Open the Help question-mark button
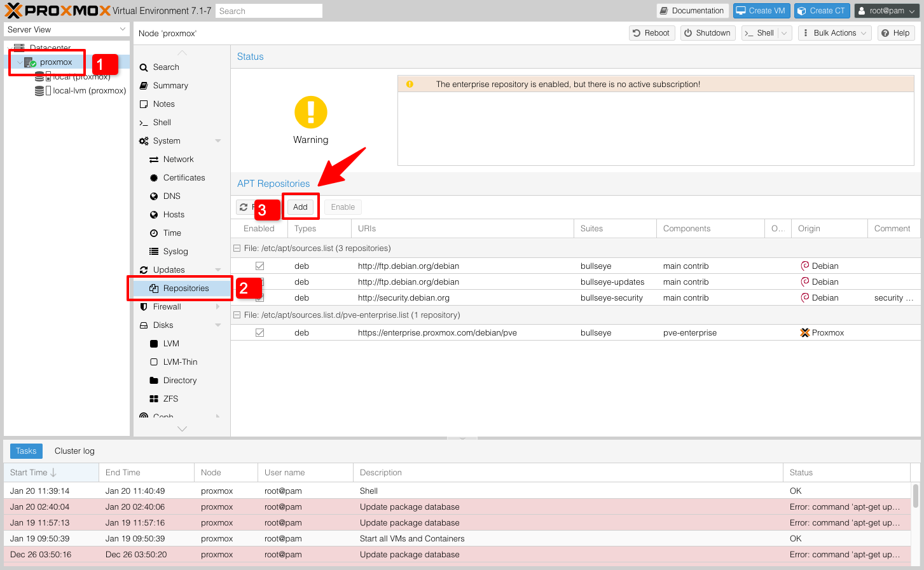This screenshot has width=924, height=570. (895, 33)
